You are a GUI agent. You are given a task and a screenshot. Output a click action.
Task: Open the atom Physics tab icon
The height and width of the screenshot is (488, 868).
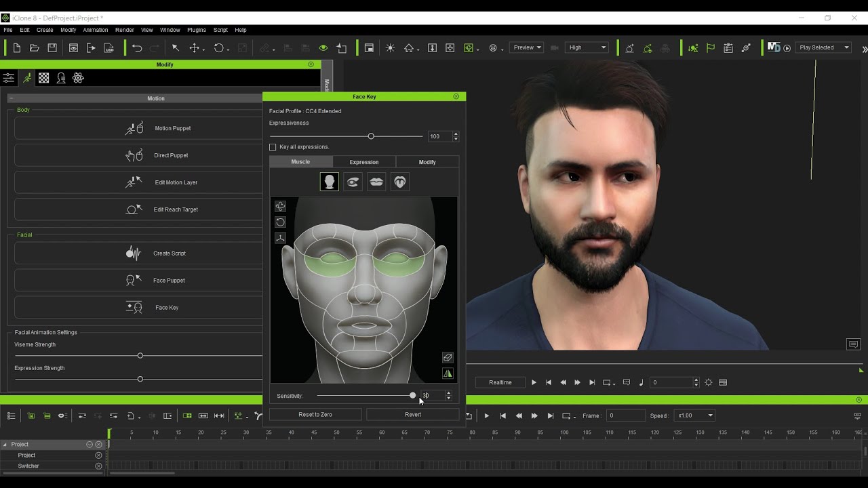(x=78, y=78)
